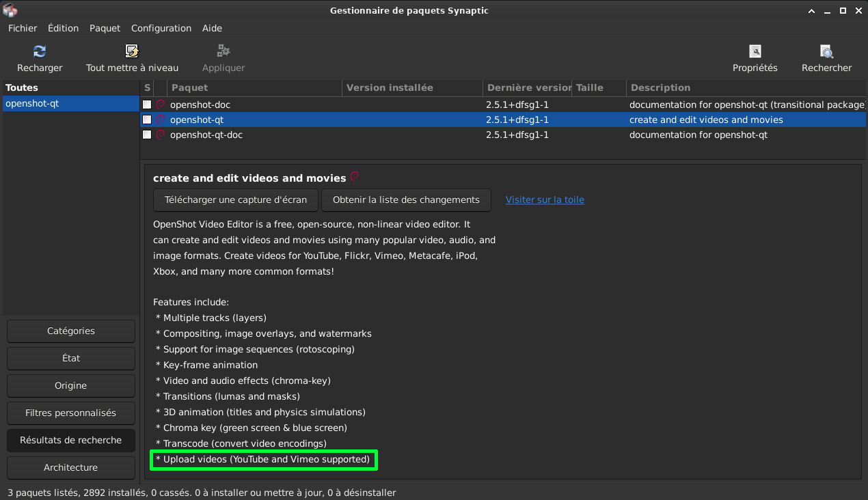
Task: Click Debian swirl icon beside openshot-qt-doc
Action: [x=161, y=135]
